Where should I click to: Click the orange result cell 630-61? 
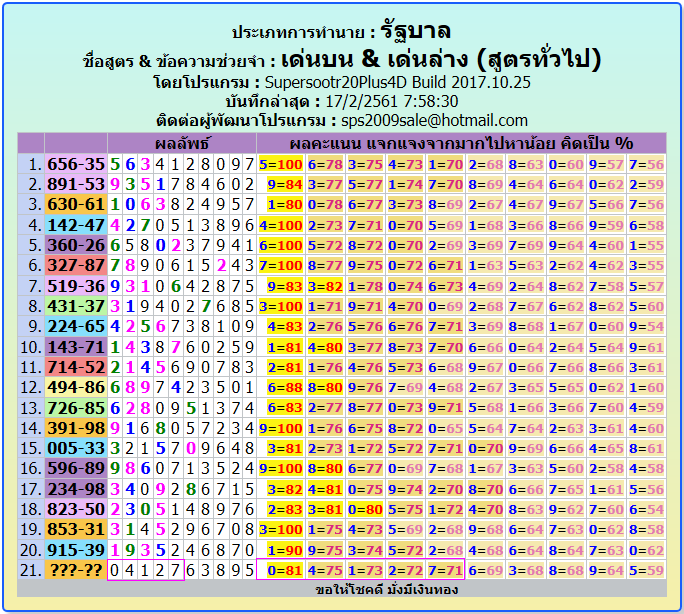[x=76, y=204]
